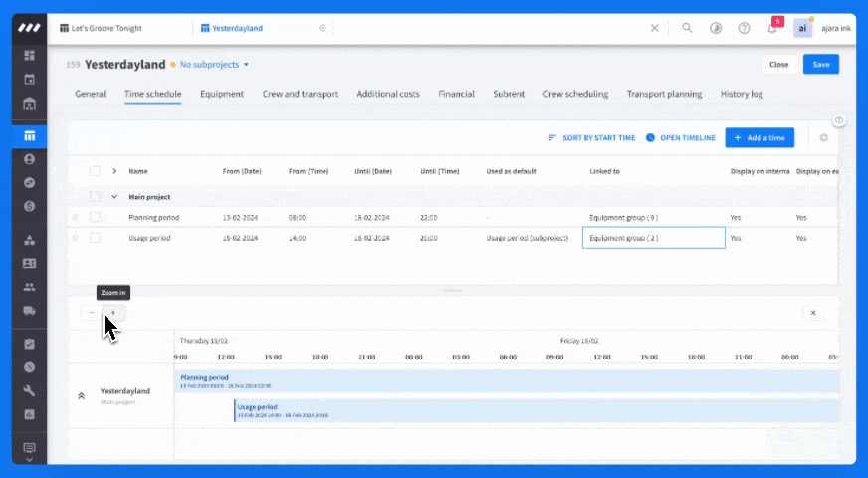Collapse Yesterdayland row in the timeline

(81, 396)
